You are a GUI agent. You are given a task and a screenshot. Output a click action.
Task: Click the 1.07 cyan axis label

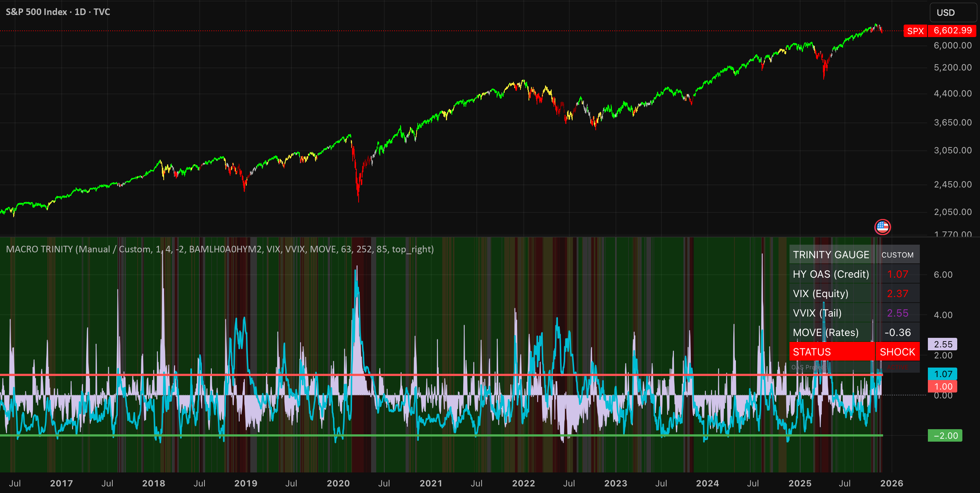tap(942, 374)
